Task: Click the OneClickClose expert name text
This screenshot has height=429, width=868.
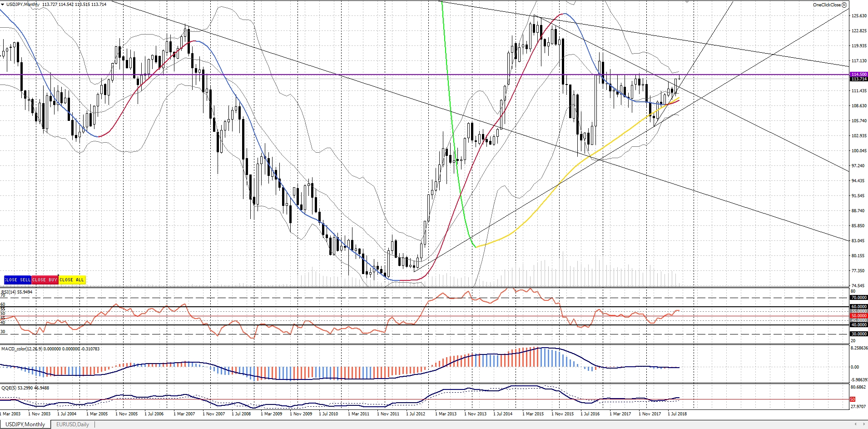Action: coord(826,5)
